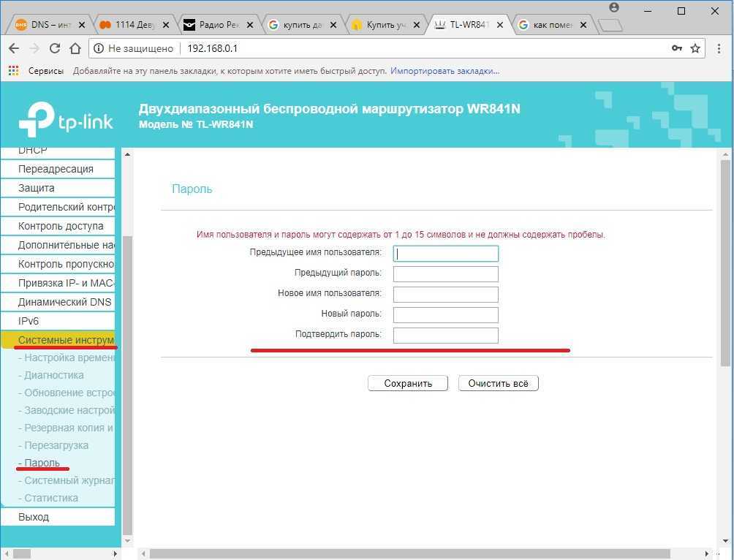Image resolution: width=734 pixels, height=560 pixels.
Task: Click the main page vertical scrollbar thumb
Action: [725, 262]
